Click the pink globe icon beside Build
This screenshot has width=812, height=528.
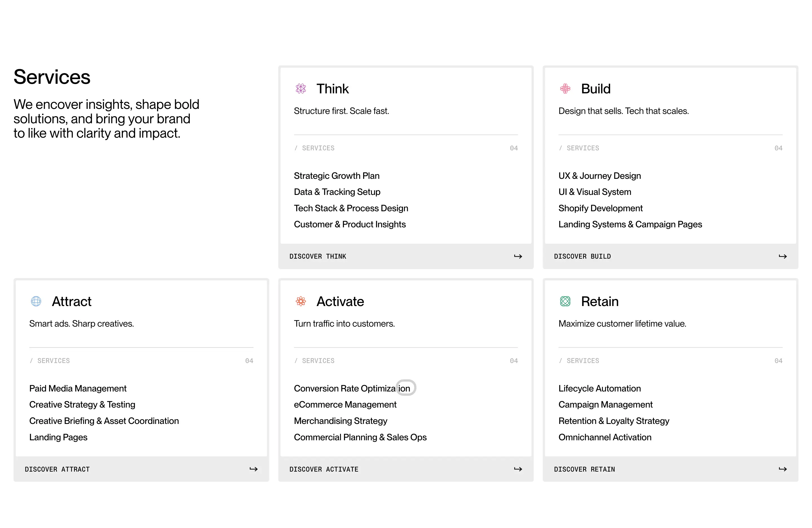click(x=565, y=89)
